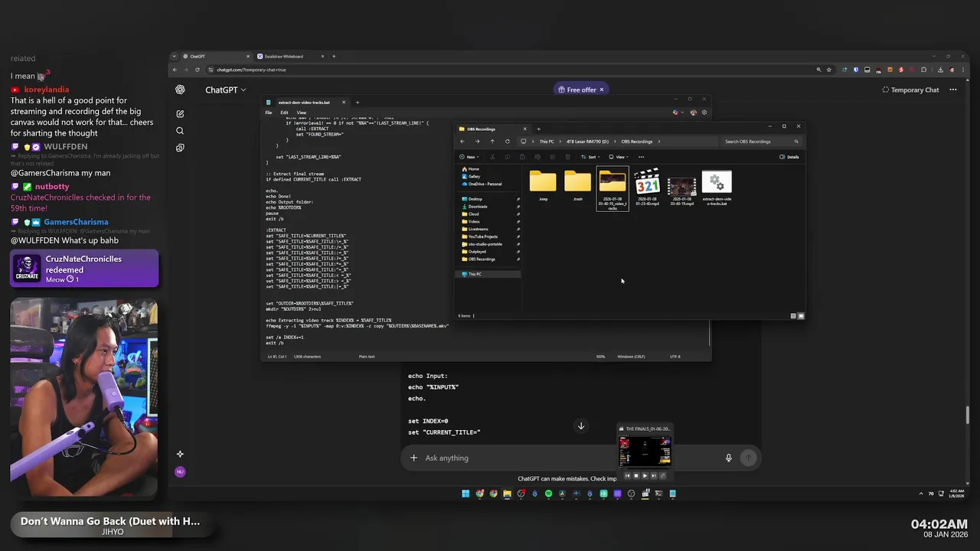Toggle the Temporary Chat option
Image resolution: width=980 pixels, height=551 pixels.
pos(910,90)
